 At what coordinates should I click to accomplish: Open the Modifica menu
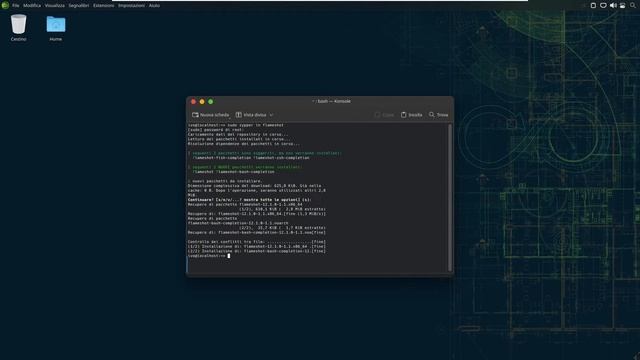tap(32, 6)
